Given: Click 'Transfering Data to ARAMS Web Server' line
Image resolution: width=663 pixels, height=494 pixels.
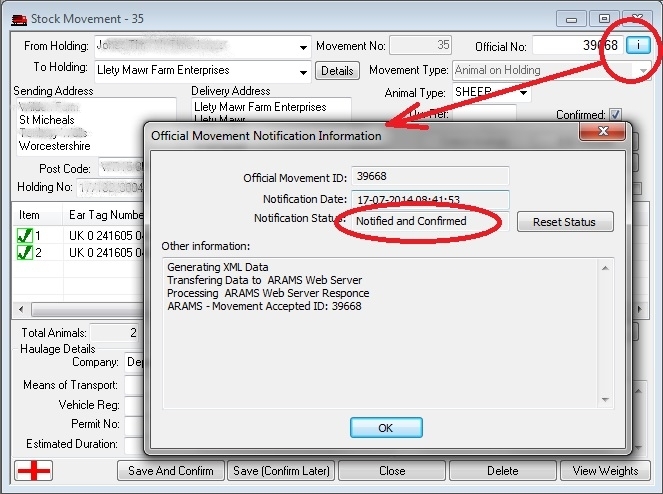Looking at the screenshot, I should pos(264,280).
